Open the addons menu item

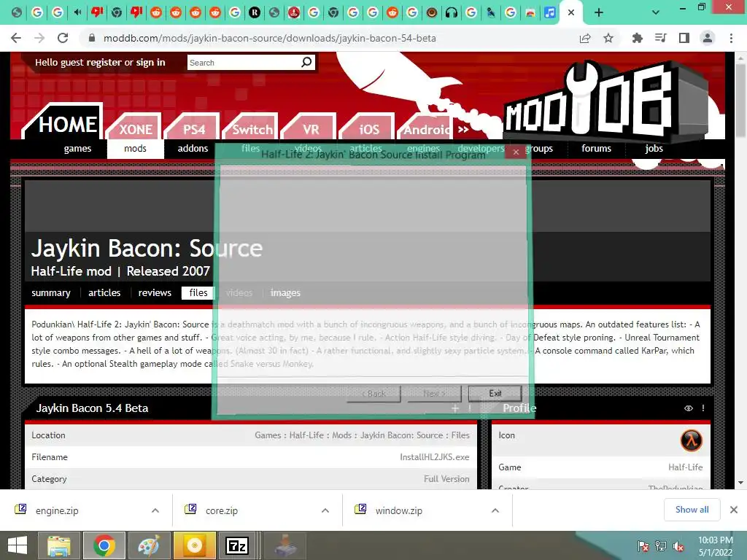193,149
